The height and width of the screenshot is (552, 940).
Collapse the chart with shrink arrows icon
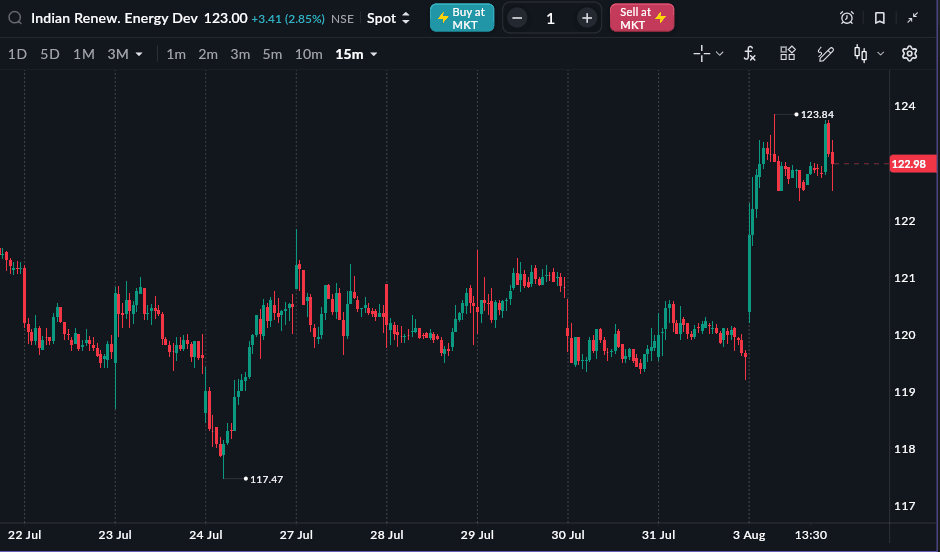(x=912, y=18)
